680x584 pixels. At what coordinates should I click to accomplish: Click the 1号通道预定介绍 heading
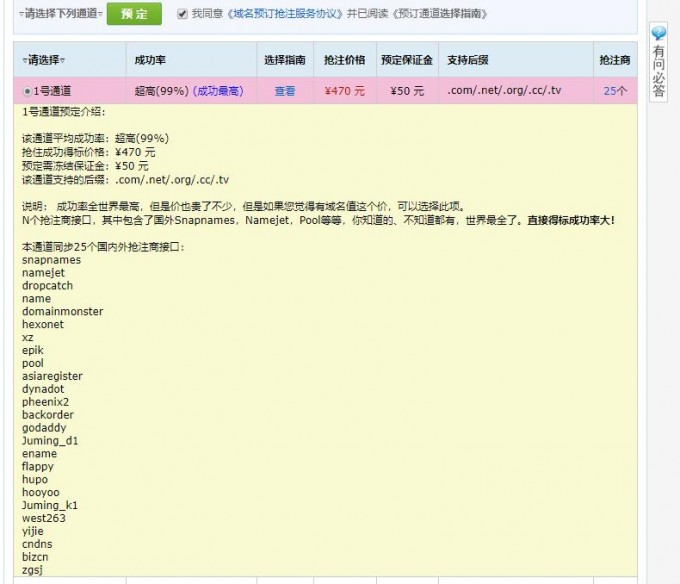pos(64,112)
